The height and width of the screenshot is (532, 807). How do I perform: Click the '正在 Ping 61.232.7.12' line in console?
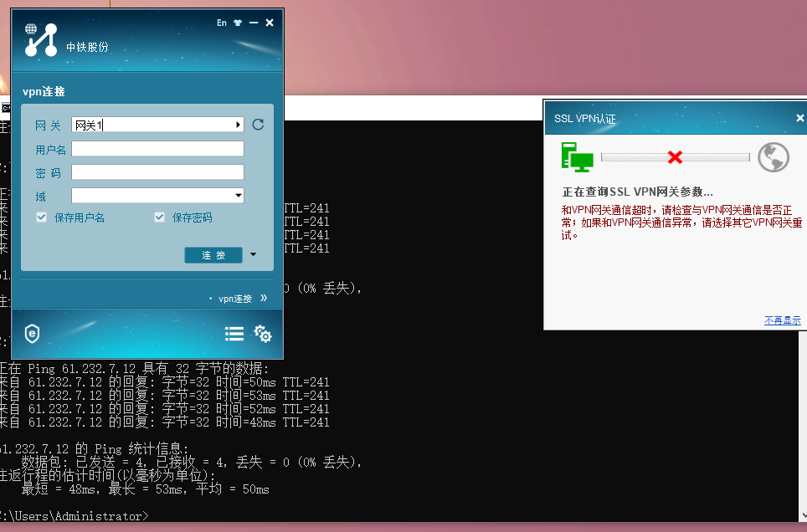pos(134,368)
